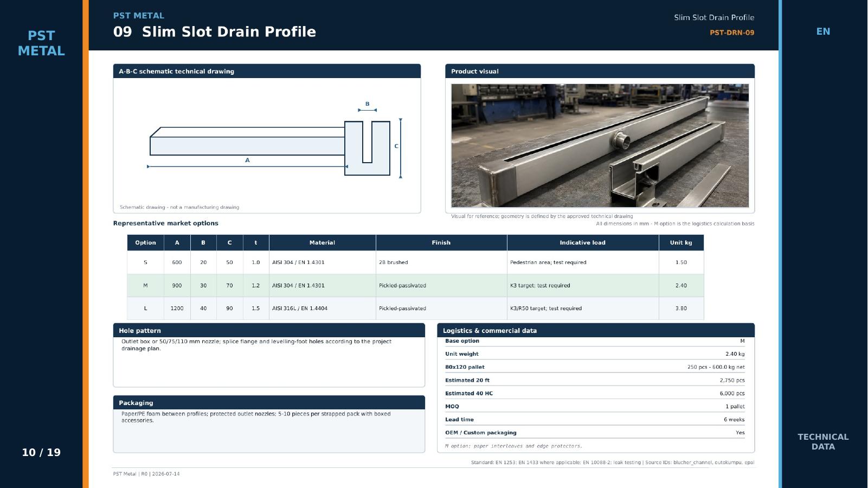Select the '09 Slim Slot Drain Profile' title
Viewport: 868px width, 488px height.
(x=214, y=32)
